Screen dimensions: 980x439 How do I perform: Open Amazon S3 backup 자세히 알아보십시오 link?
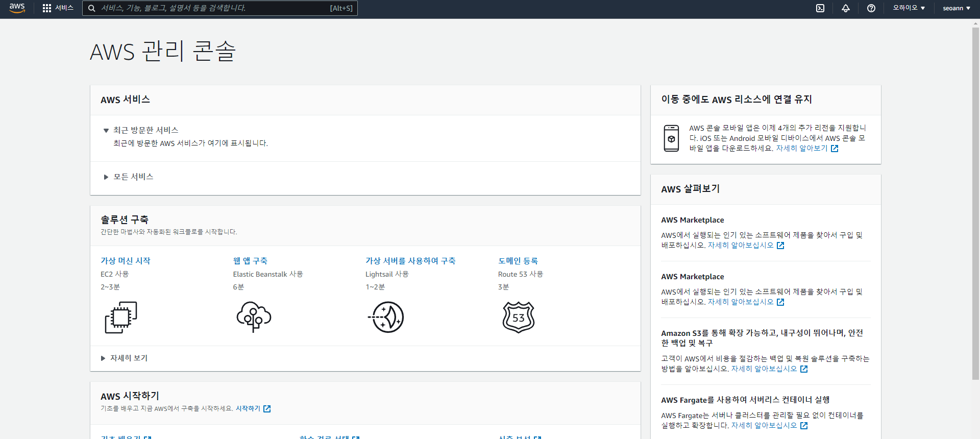click(764, 369)
